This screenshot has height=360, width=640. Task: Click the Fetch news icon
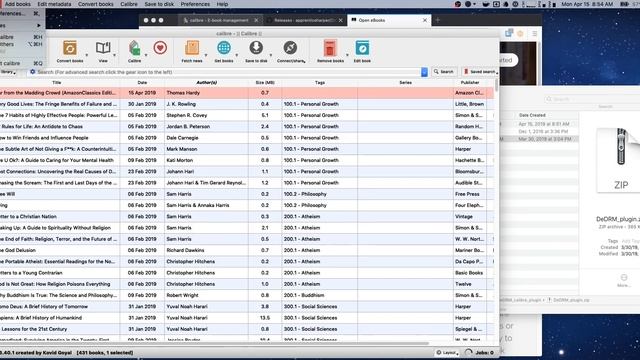(192, 48)
